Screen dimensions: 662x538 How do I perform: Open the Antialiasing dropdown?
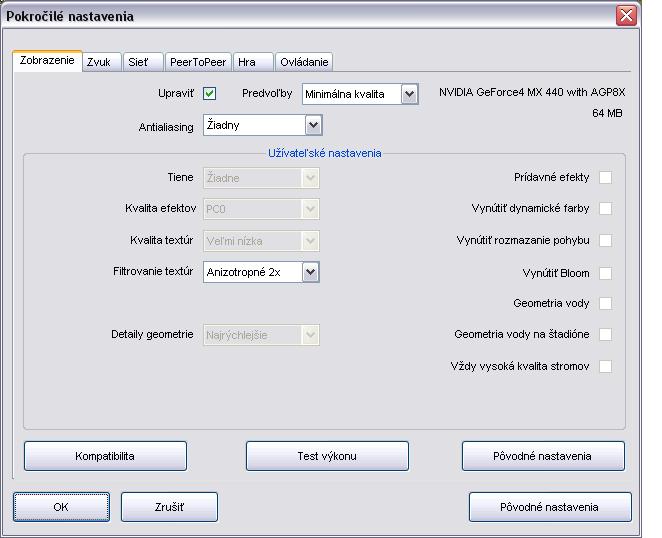click(263, 125)
